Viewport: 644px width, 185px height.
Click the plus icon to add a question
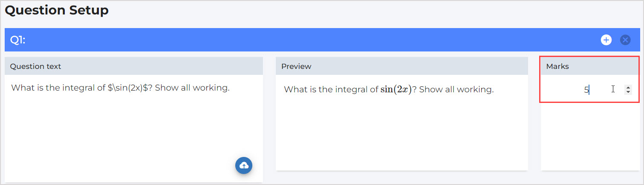click(606, 40)
